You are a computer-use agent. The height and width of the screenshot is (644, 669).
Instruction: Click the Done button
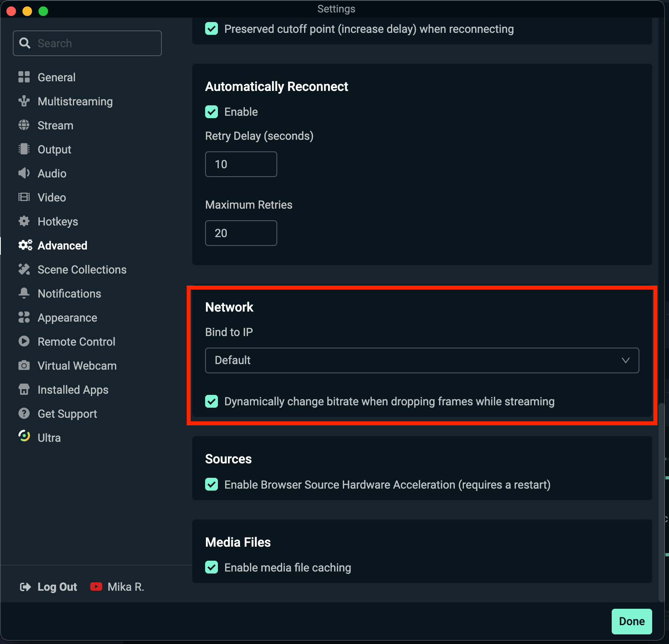[x=631, y=621]
